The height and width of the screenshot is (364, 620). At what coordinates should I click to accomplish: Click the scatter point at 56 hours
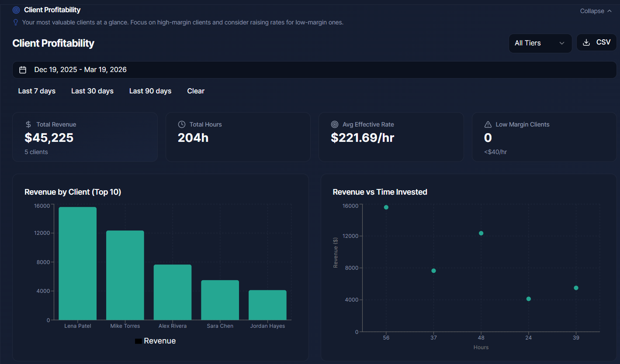[386, 207]
